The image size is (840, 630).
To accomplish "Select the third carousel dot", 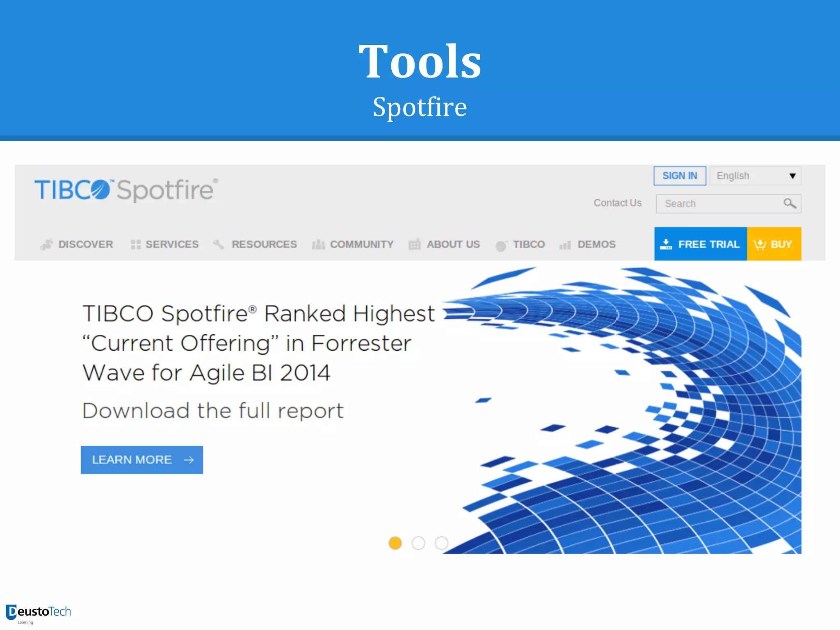I will tap(441, 543).
